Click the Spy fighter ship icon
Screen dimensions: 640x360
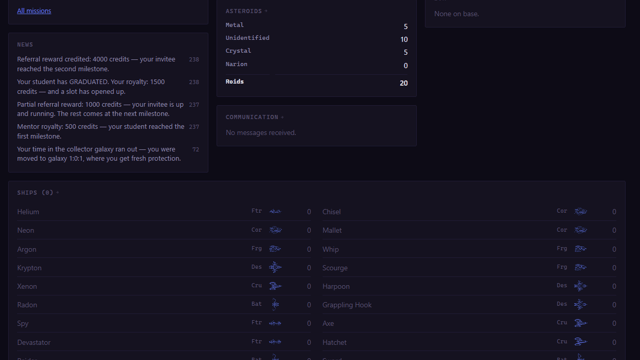pyautogui.click(x=275, y=323)
